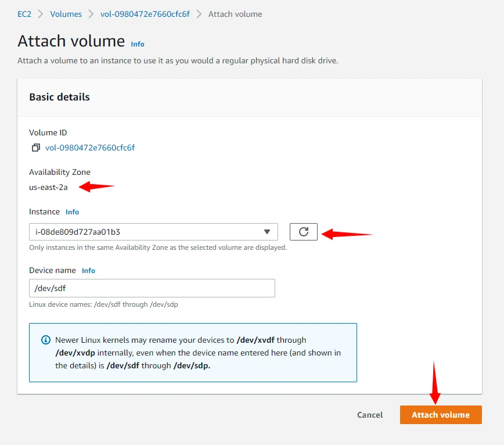Image resolution: width=504 pixels, height=445 pixels.
Task: Click the orange Attach volume button
Action: (x=441, y=415)
